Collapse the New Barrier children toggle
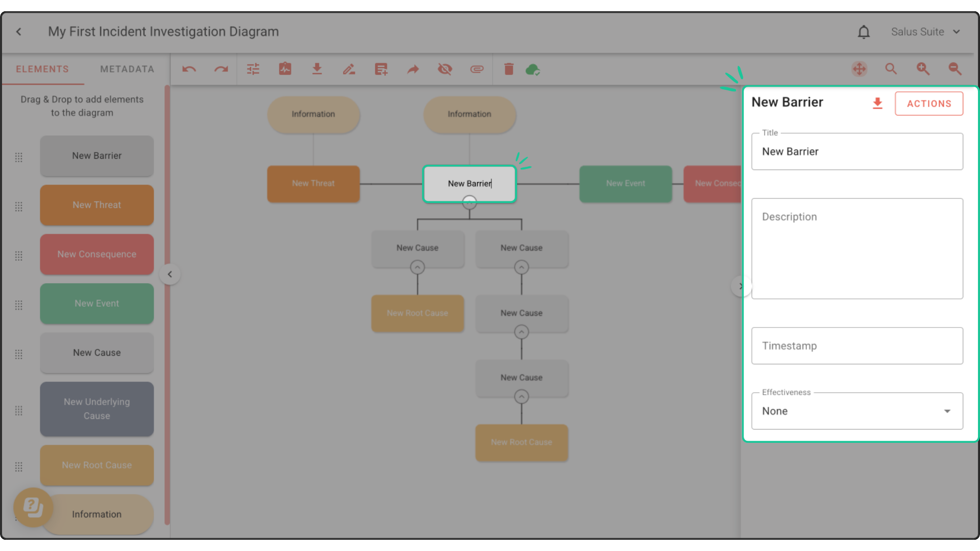 tap(470, 204)
